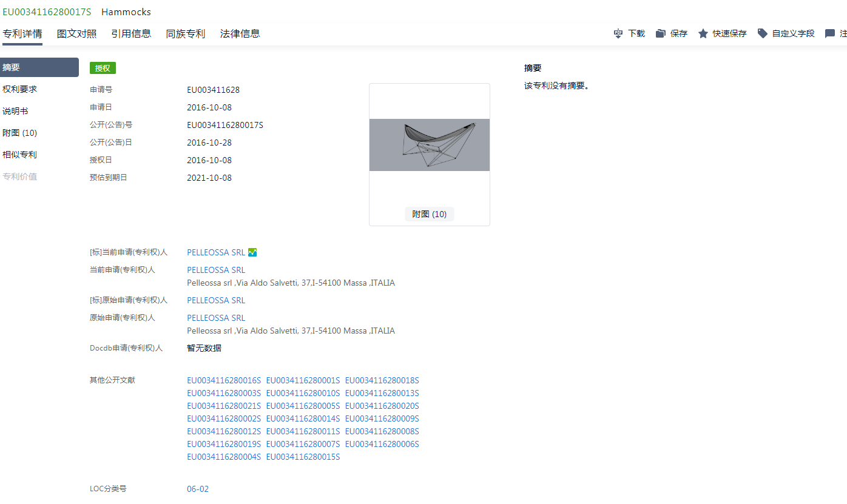The image size is (847, 504).
Task: Open PELLEOSSA SRL link in [标]原始申请(专利权)人 row
Action: coord(216,300)
